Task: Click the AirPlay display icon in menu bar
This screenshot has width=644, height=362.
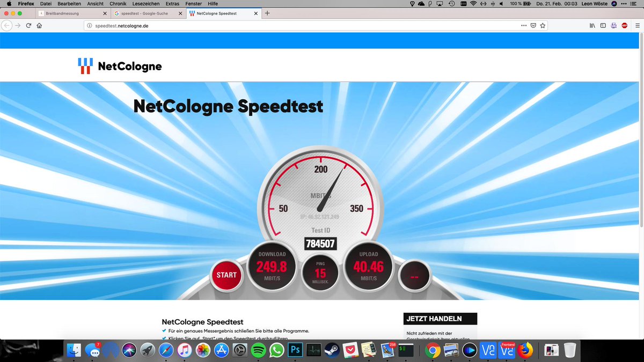Action: click(x=441, y=4)
